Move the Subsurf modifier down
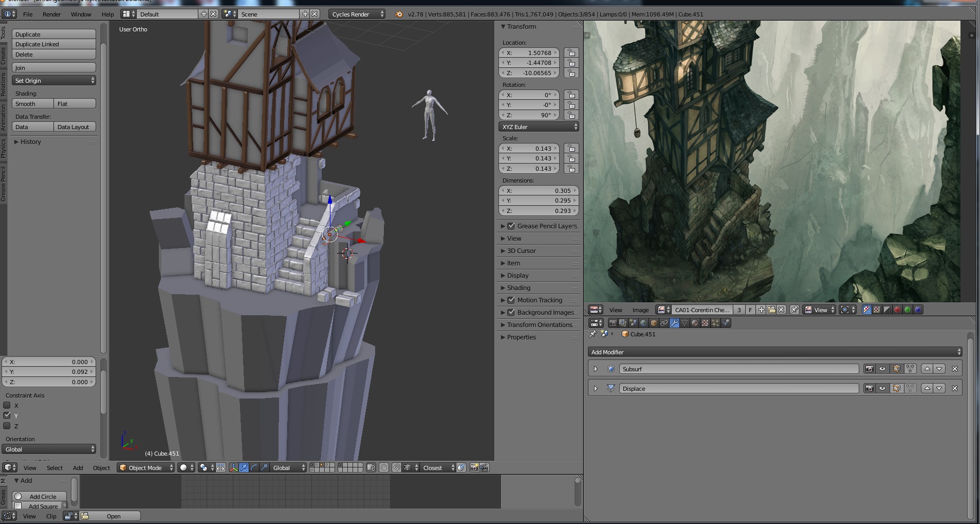Screen dimensions: 980x524 point(939,369)
